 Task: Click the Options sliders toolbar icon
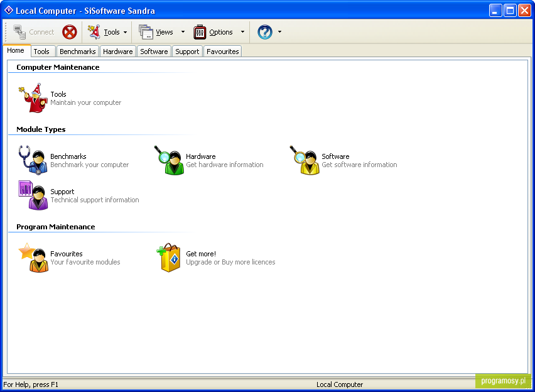click(x=200, y=32)
